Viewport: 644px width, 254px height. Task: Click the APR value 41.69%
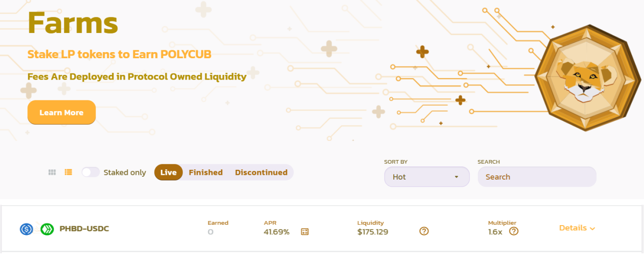pyautogui.click(x=277, y=232)
